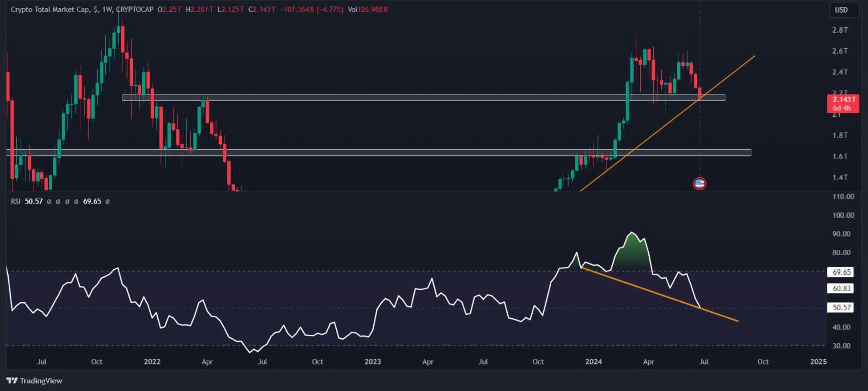The height and width of the screenshot is (391, 868).
Task: Click the 2024 label on time axis
Action: (593, 362)
